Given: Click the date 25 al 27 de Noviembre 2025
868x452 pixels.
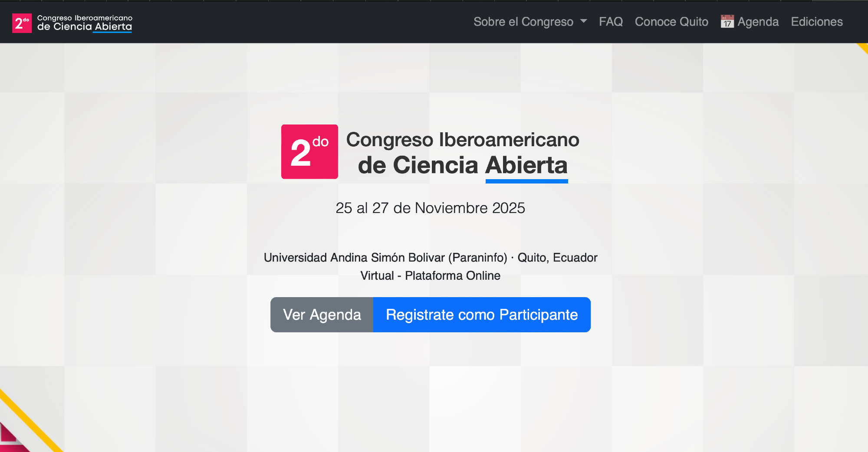Looking at the screenshot, I should click(x=430, y=208).
